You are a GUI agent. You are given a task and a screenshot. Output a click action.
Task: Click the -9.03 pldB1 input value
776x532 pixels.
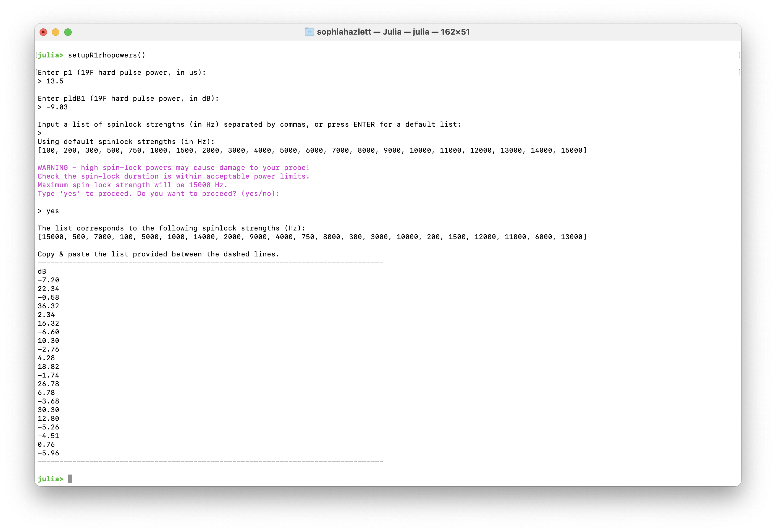tap(57, 107)
